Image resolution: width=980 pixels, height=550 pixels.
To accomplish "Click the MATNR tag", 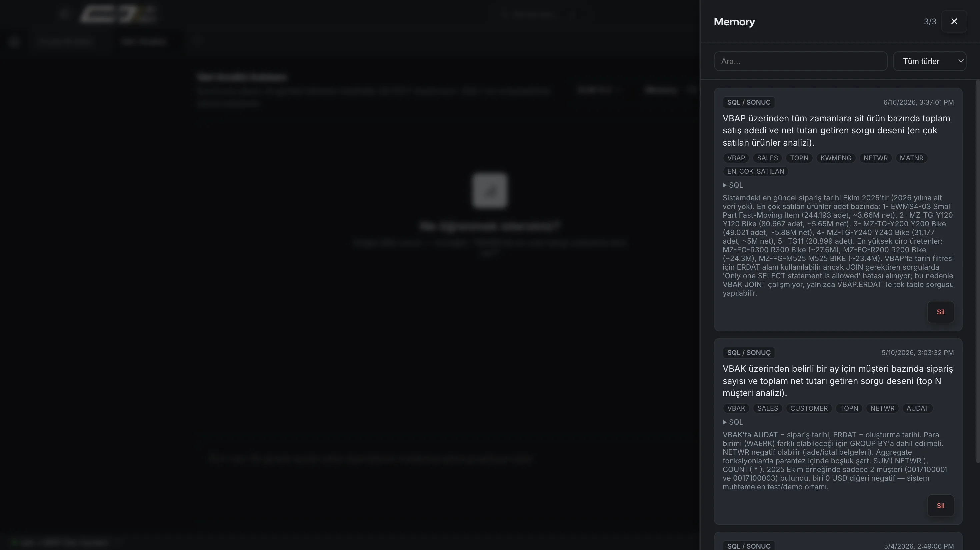I will [911, 158].
